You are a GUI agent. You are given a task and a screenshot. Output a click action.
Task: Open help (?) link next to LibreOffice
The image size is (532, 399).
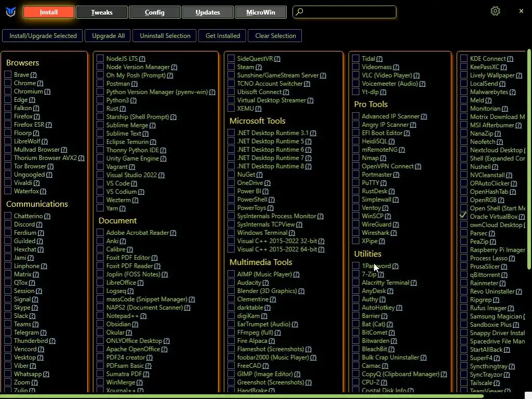(x=140, y=283)
